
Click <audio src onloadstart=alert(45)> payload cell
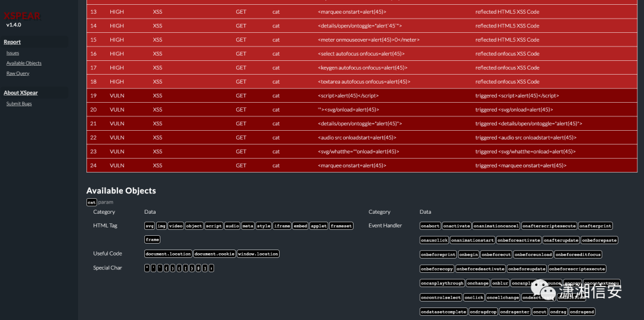357,137
